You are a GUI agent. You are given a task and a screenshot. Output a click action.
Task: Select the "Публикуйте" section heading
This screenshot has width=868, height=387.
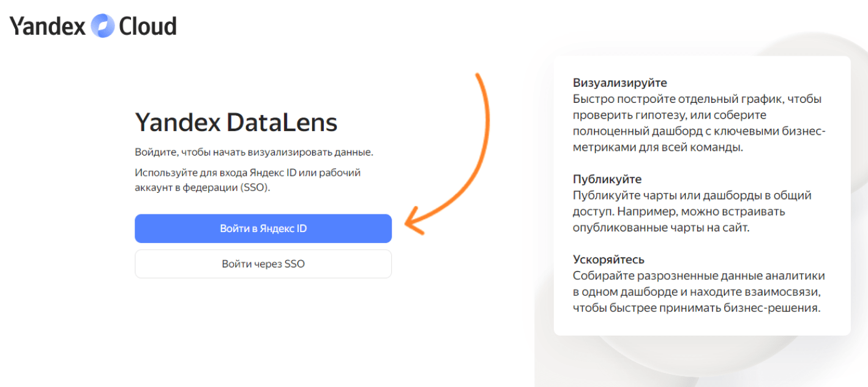click(x=607, y=179)
